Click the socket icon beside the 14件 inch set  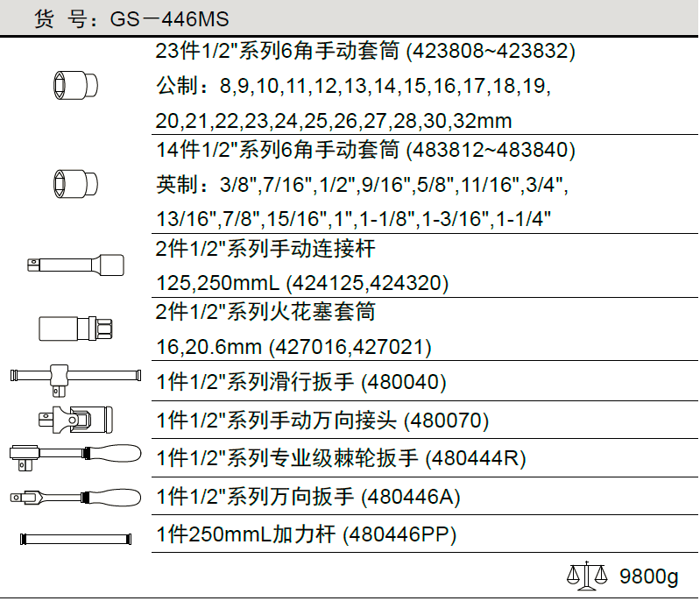pos(74,184)
